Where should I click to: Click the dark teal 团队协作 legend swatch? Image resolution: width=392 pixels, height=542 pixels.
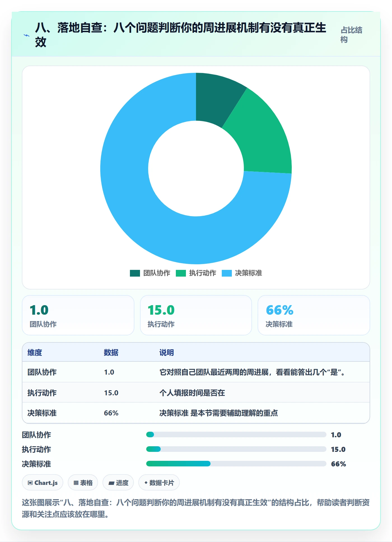(x=135, y=273)
